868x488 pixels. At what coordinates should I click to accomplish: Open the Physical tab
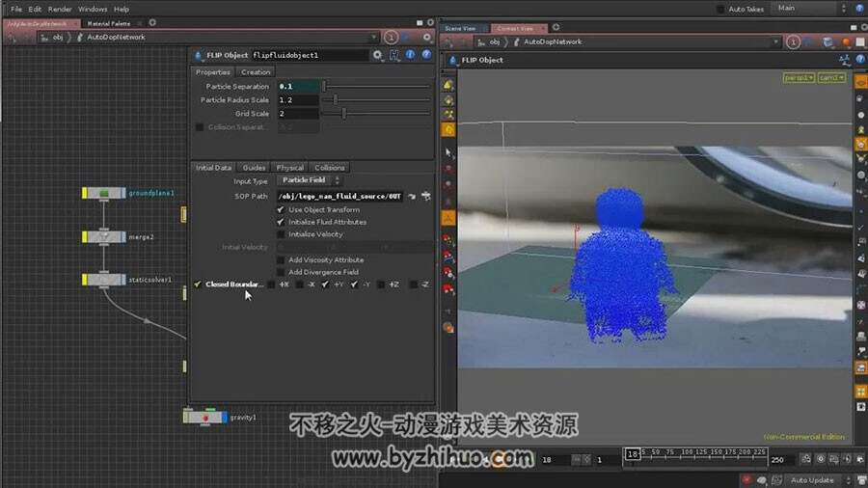(289, 167)
